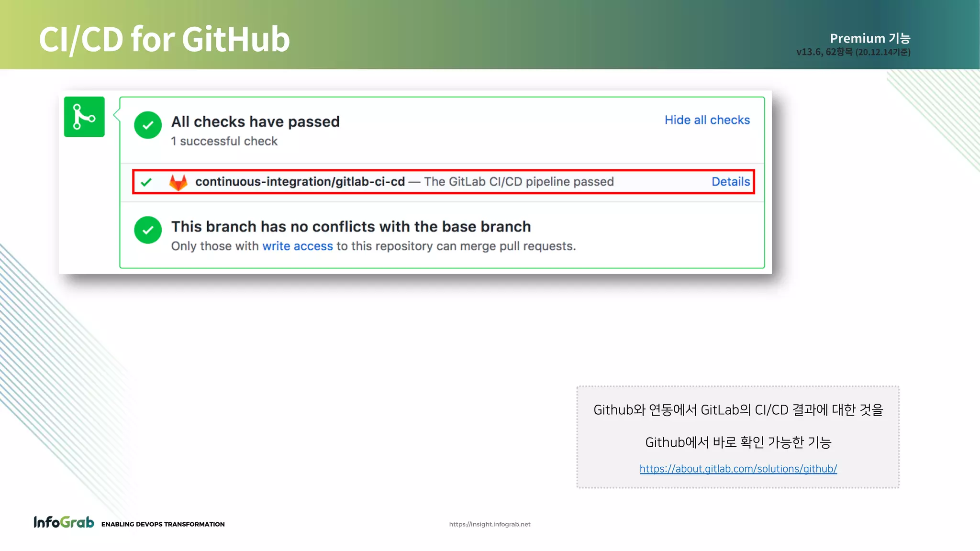Click the GitLab fox logo icon
The width and height of the screenshot is (980, 551).
point(178,182)
